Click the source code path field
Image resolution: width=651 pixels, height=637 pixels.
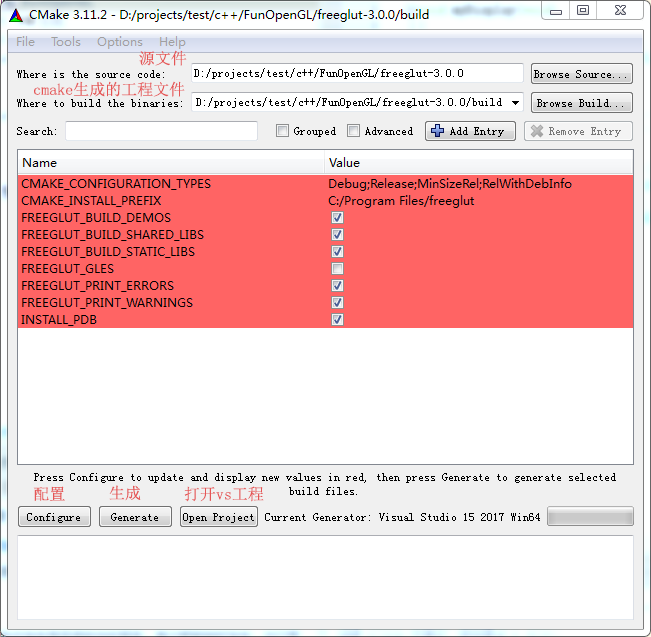pos(357,74)
